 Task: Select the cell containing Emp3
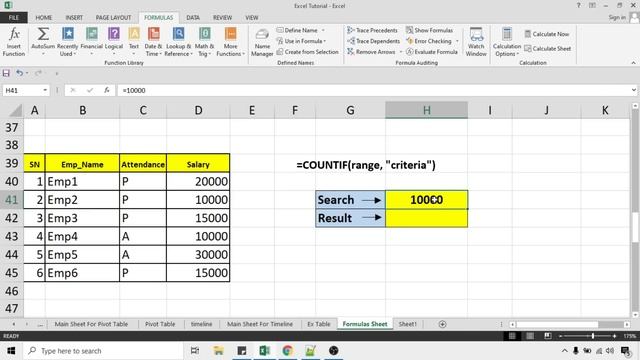pos(82,218)
